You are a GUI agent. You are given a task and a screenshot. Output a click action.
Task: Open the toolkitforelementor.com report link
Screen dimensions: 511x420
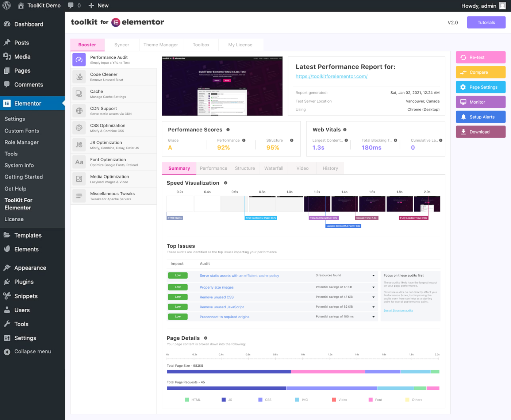[331, 76]
